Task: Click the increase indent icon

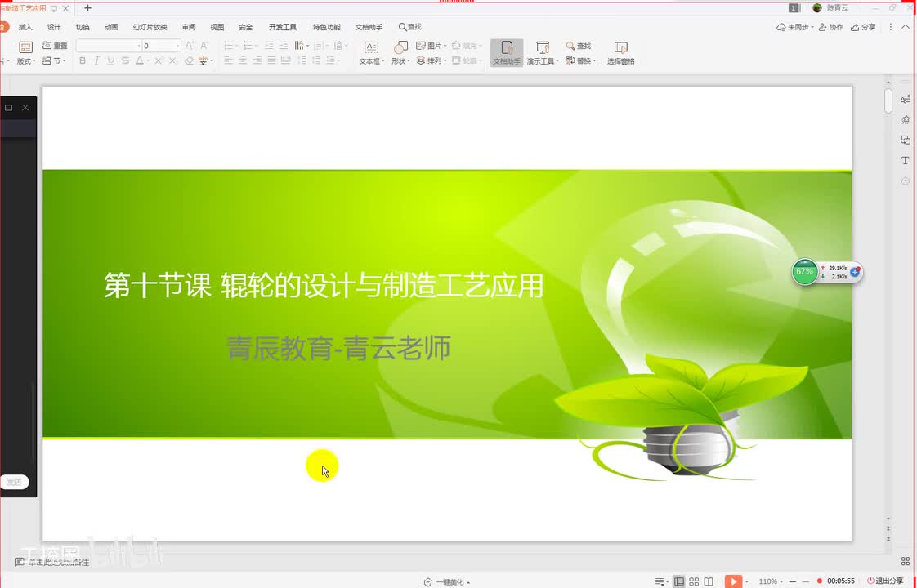Action: [x=284, y=46]
